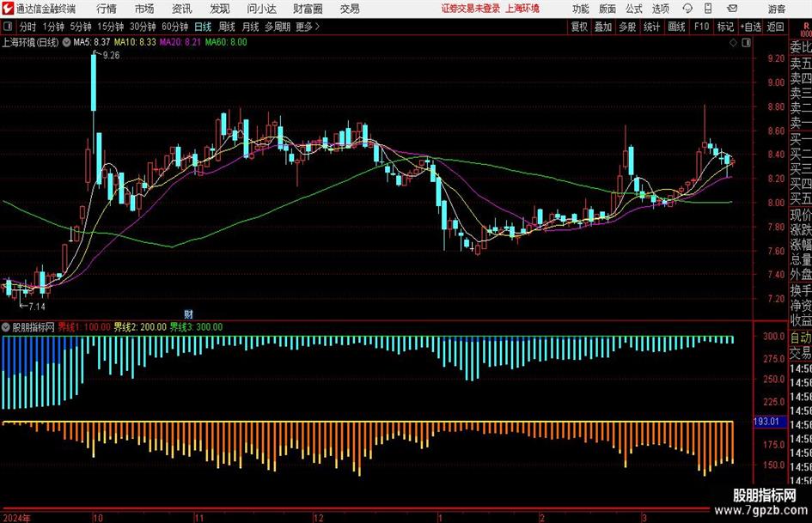Click the 返回 back button
Screen dimensions: 812x523
775,27
